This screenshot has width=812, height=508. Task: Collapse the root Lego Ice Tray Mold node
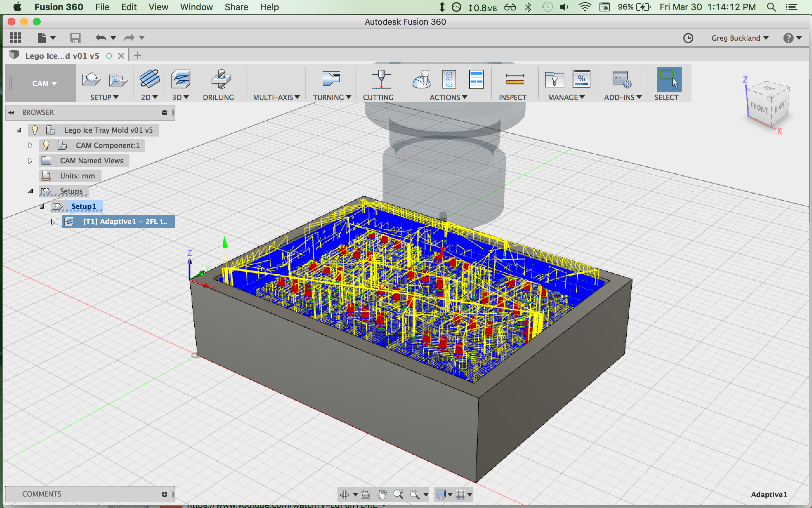(19, 130)
